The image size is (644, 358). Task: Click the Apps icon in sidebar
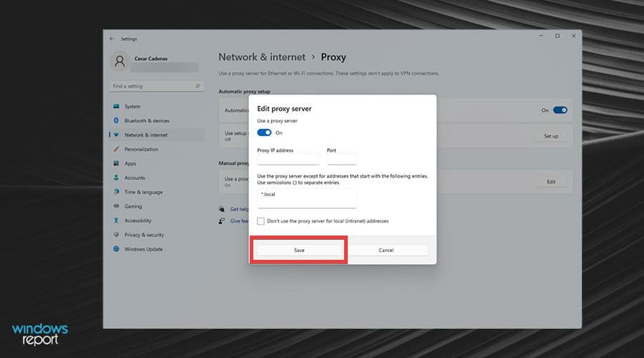pyautogui.click(x=116, y=163)
